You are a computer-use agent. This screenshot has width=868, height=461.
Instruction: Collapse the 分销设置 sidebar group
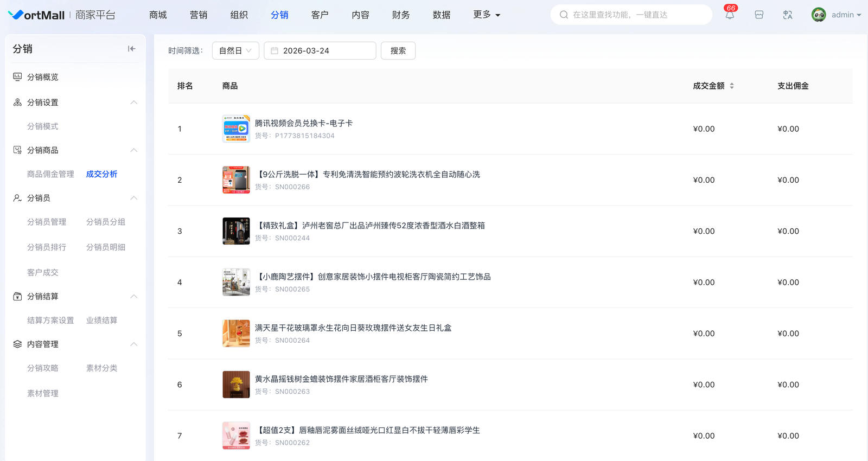tap(133, 103)
